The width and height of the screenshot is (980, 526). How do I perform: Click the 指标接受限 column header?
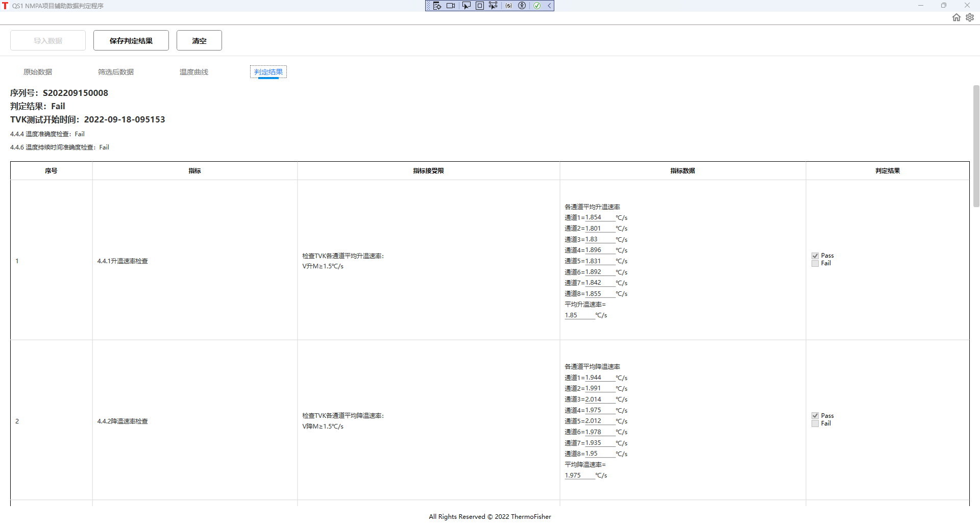tap(428, 171)
